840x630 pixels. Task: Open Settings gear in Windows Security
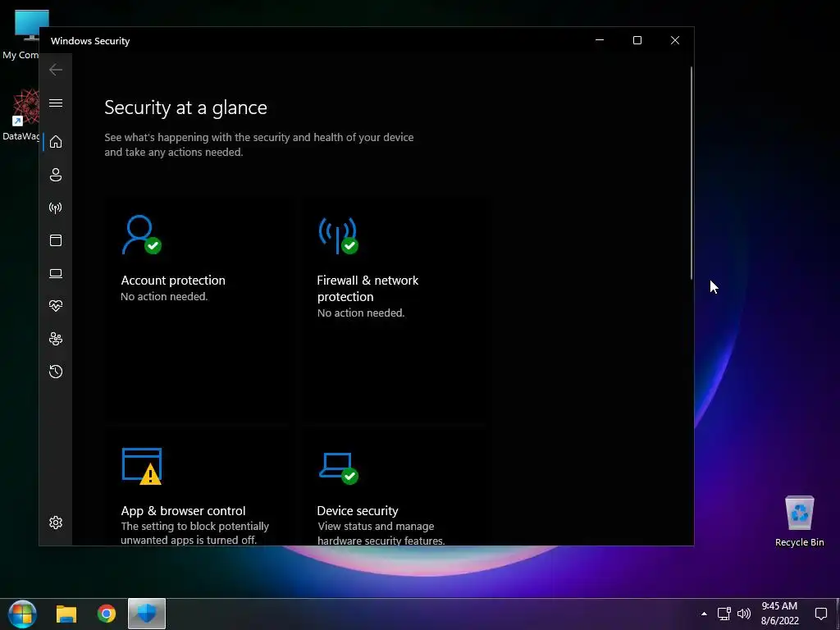coord(56,523)
